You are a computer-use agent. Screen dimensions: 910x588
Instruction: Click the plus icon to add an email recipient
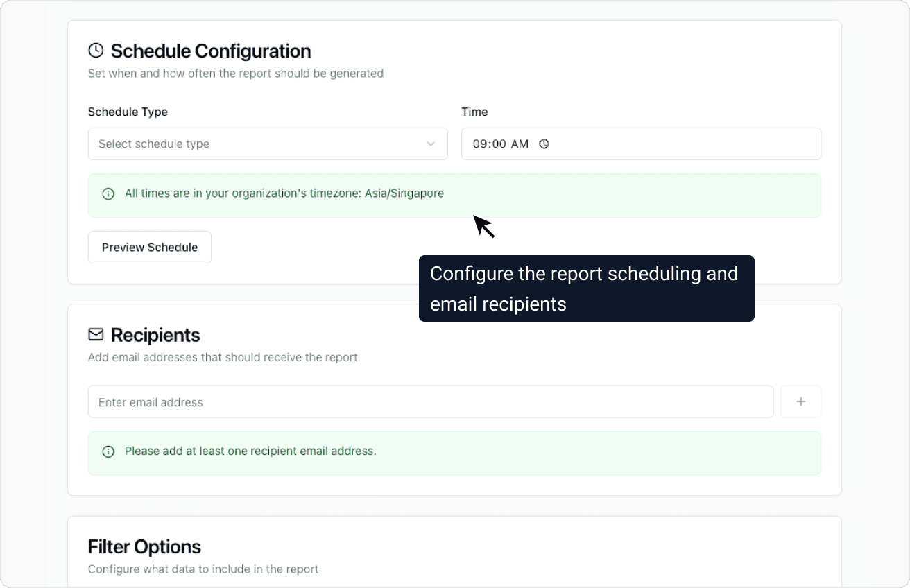[801, 401]
